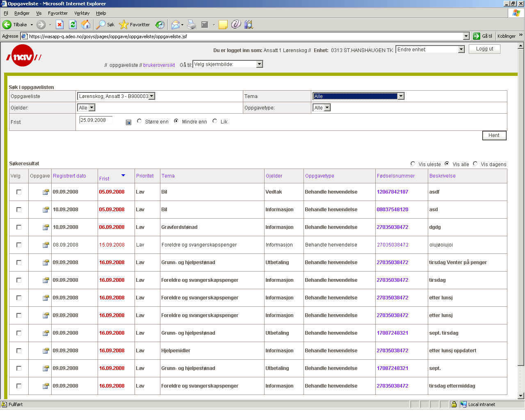Click the NAV logo
This screenshot has height=420, width=525.
(x=24, y=56)
